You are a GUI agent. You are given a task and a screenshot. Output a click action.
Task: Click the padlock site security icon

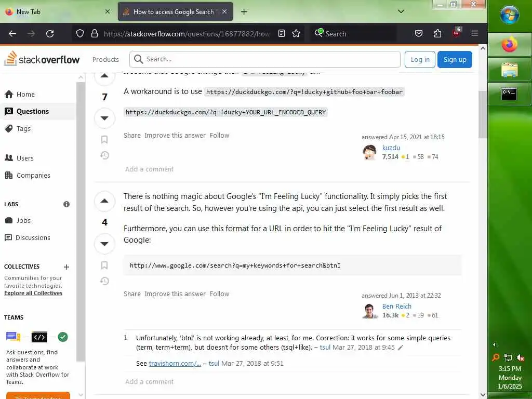point(95,34)
